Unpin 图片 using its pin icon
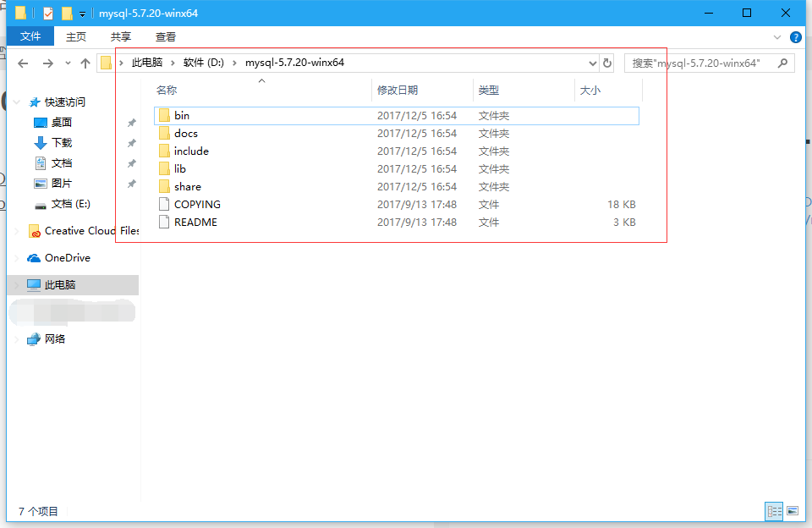The width and height of the screenshot is (812, 528). [132, 184]
